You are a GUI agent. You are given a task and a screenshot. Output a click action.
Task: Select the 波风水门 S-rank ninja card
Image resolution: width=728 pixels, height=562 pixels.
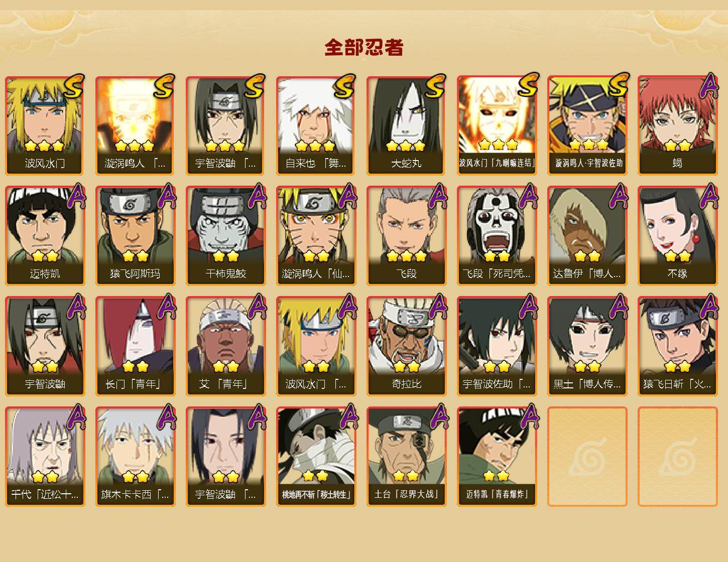pos(45,125)
